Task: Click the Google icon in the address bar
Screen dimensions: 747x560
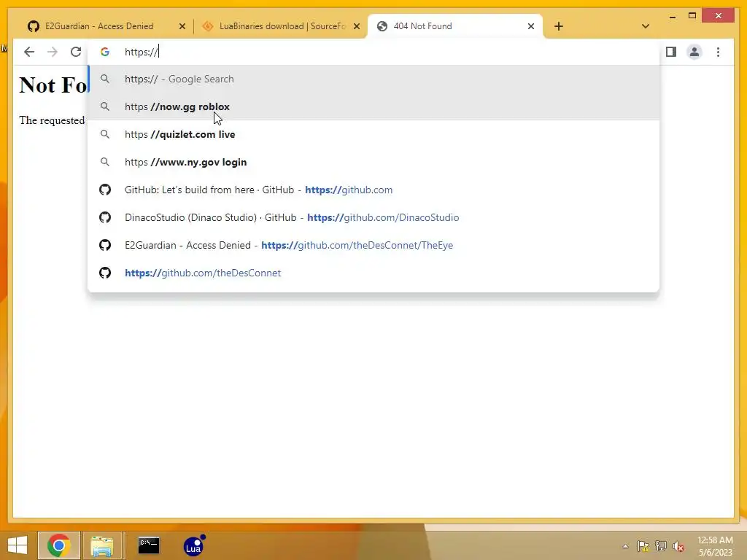Action: pyautogui.click(x=105, y=52)
